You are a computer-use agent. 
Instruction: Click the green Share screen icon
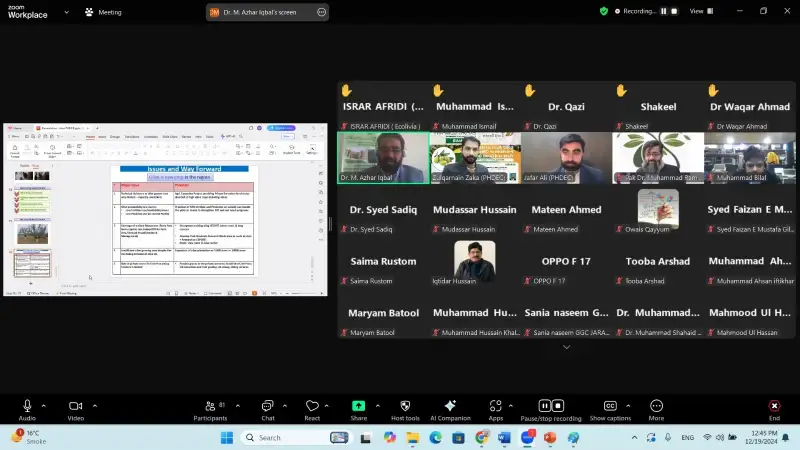(359, 406)
